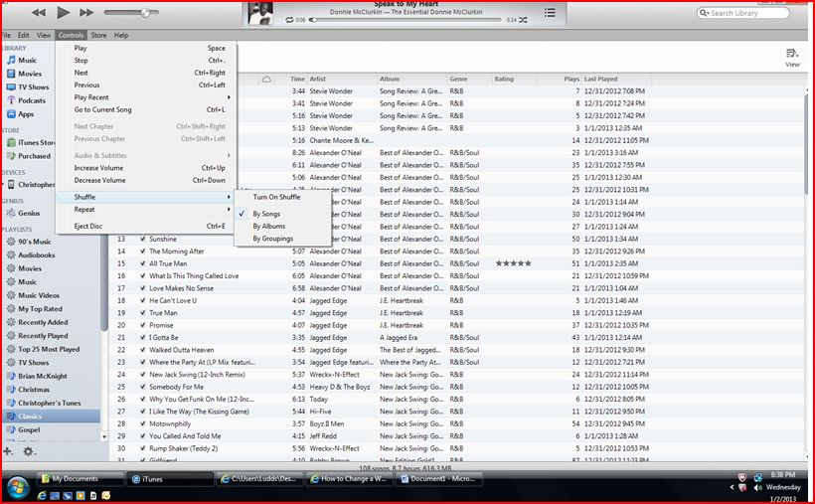Toggle the shuffle icon in the player
This screenshot has width=815, height=504.
coord(523,20)
